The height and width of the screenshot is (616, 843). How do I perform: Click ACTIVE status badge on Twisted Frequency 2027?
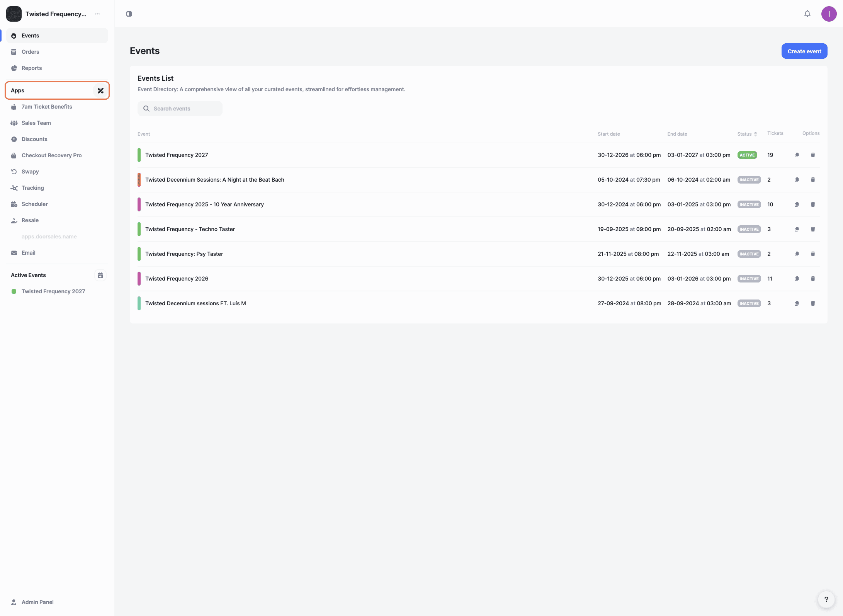click(x=747, y=155)
